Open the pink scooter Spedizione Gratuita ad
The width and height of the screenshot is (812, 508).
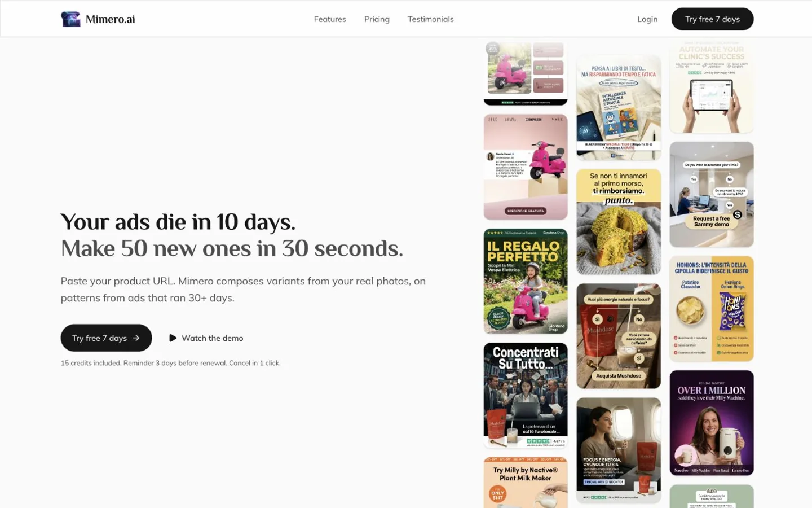pyautogui.click(x=526, y=167)
